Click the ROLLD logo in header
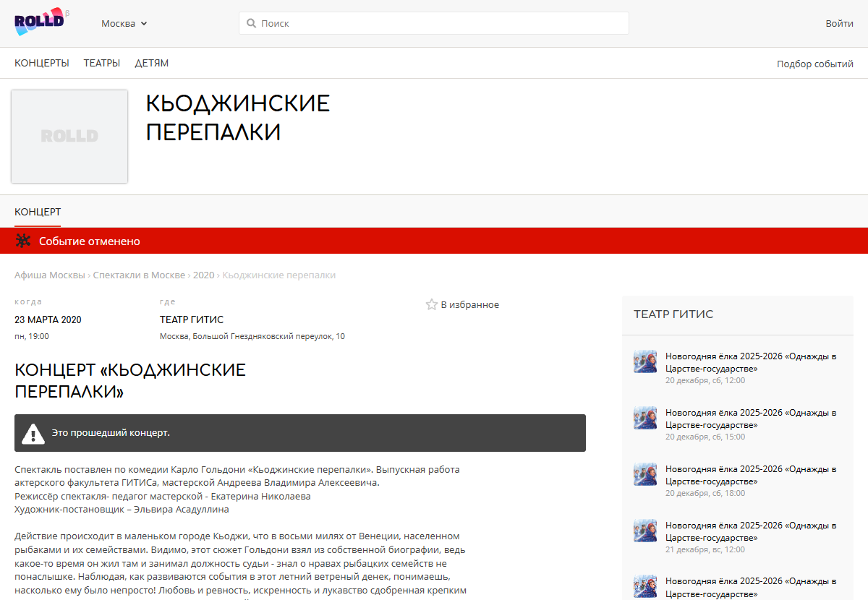The height and width of the screenshot is (600, 868). point(41,22)
